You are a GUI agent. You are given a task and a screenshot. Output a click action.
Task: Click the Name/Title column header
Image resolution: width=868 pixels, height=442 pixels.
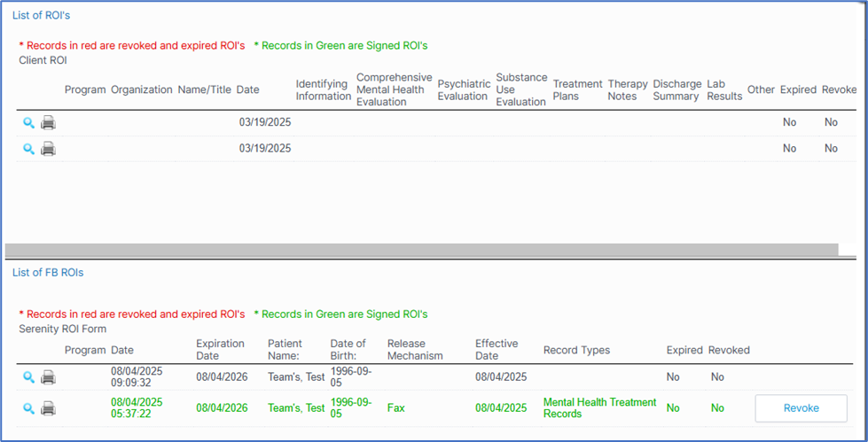(x=205, y=89)
